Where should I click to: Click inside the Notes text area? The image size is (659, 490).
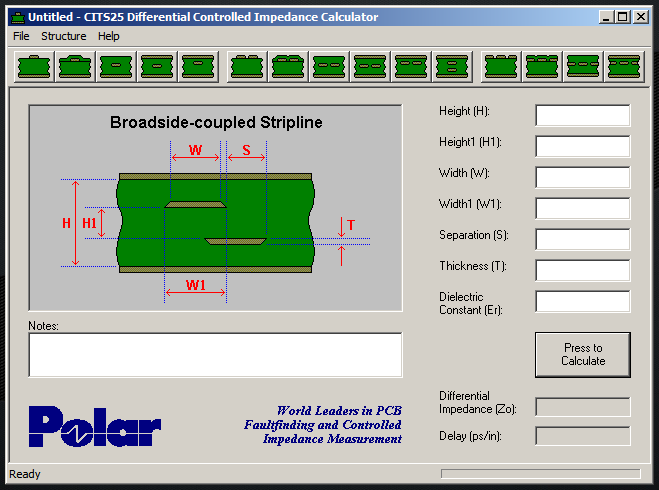point(215,355)
